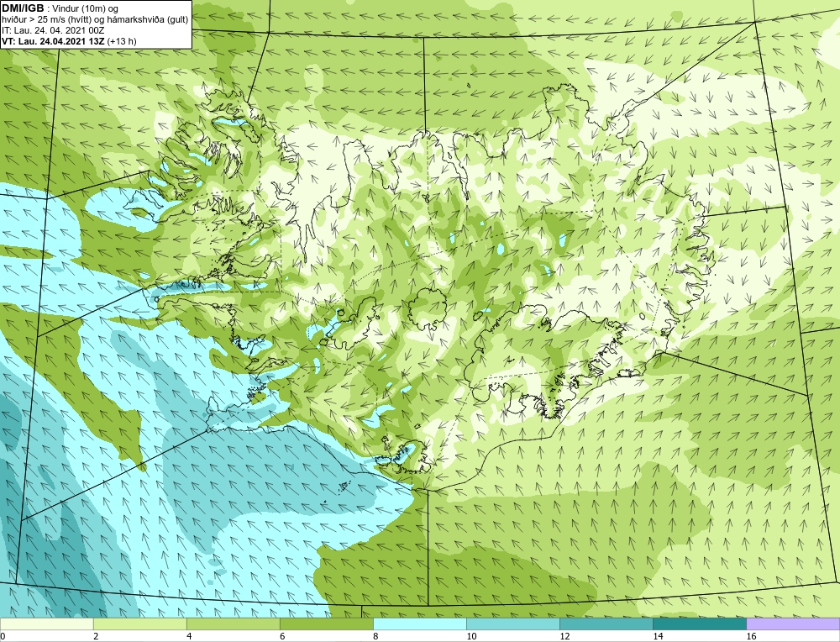Screen dimensions: 840x642
Task: Click the 14–16 m/s dark teal legend swatch
Action: (700, 624)
